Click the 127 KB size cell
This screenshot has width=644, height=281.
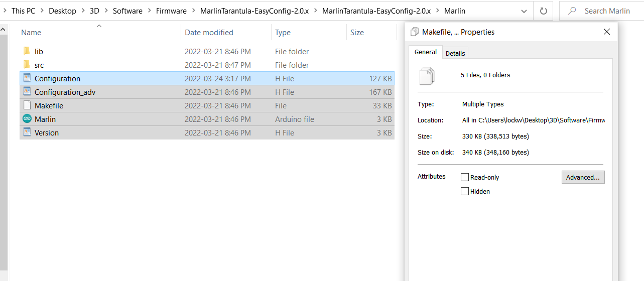[x=380, y=78]
